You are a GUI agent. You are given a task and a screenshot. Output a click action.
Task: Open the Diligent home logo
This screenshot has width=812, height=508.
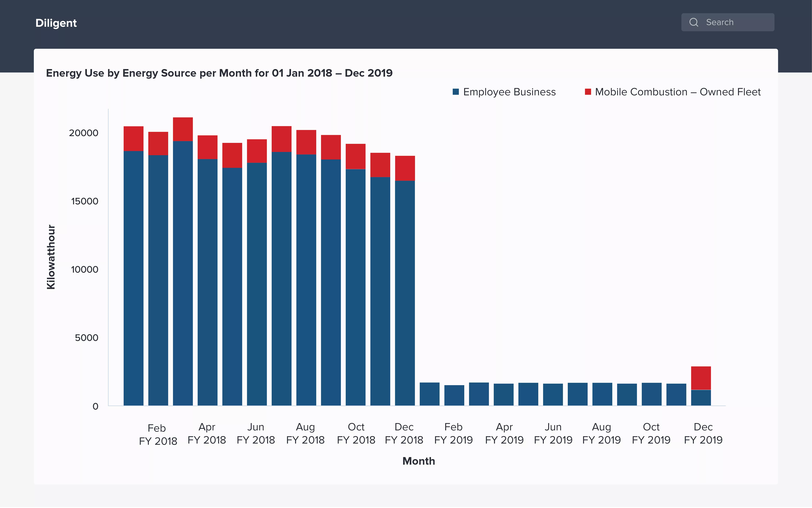(56, 23)
